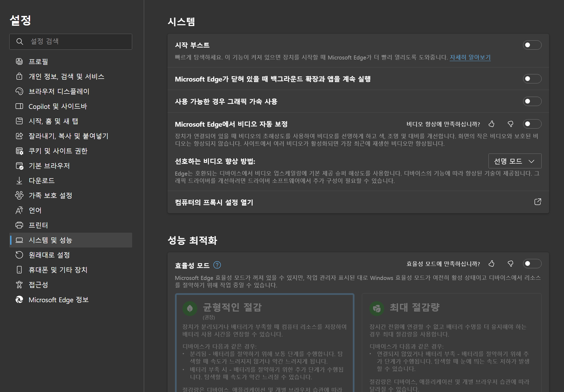Go to 쿠키 및 사이트 권한 section
Screen dimensions: 564x392
58,151
